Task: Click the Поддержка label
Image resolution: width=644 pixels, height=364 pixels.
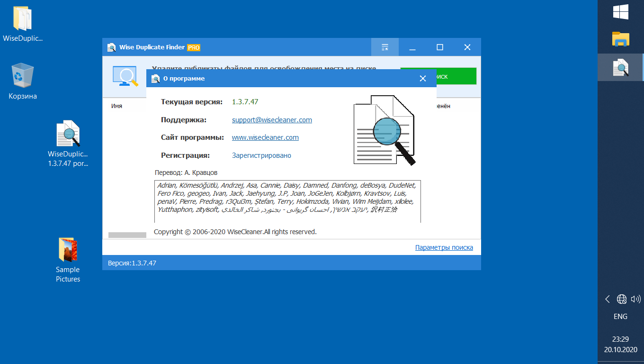Action: pos(184,120)
